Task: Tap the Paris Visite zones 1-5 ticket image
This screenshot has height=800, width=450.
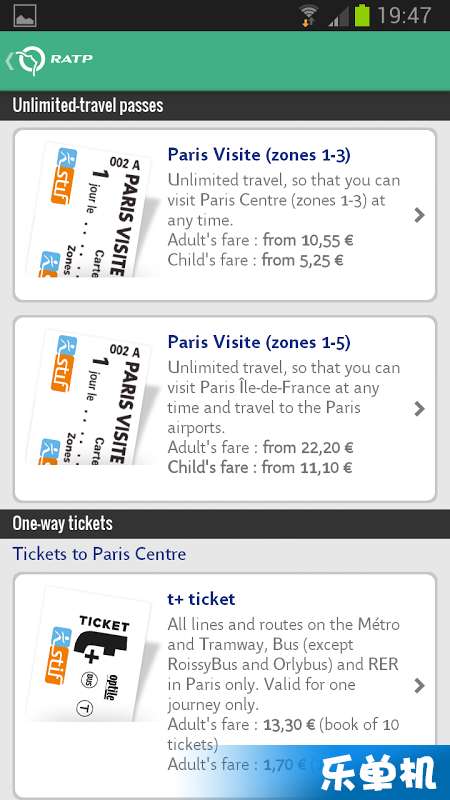Action: [90, 398]
